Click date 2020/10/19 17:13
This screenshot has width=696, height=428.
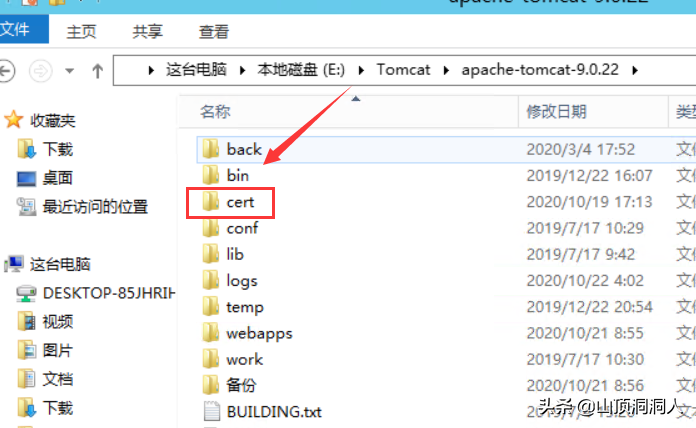point(589,202)
